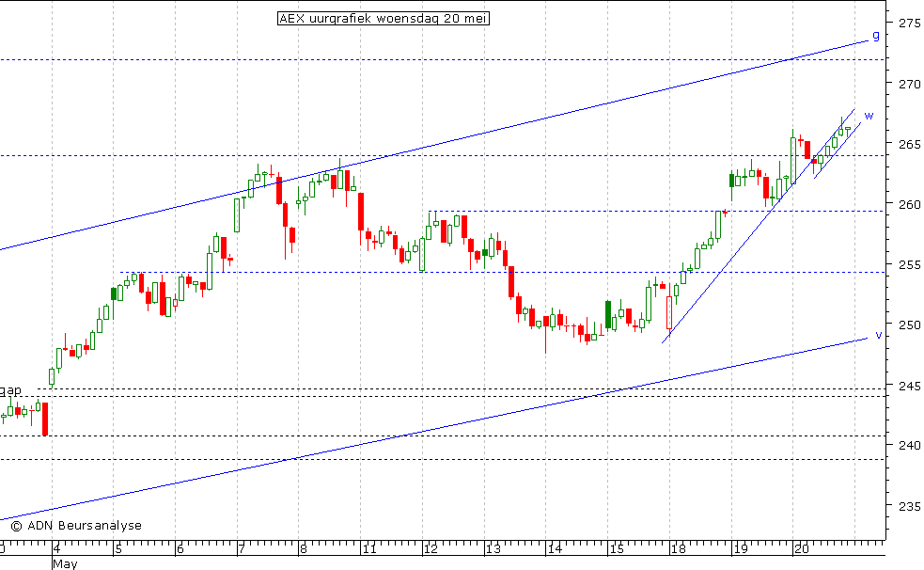Screen dimensions: 924x570
Task: Click the 265 price axis label
Action: [x=909, y=145]
